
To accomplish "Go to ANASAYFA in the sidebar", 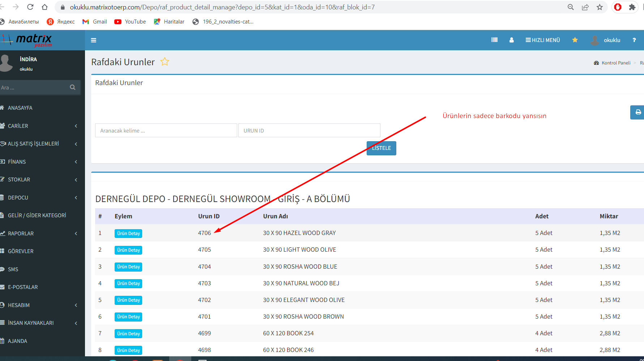I will coord(20,108).
